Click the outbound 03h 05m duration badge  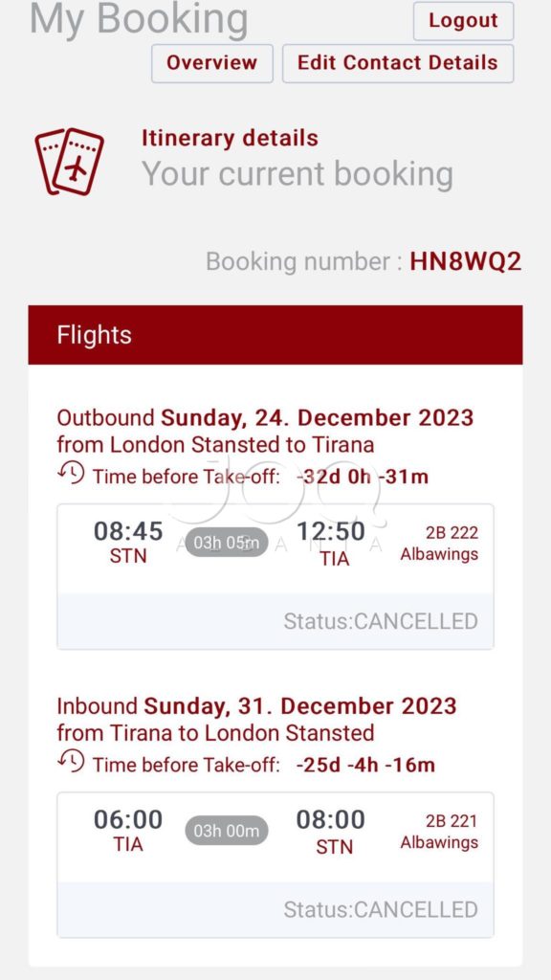click(x=226, y=543)
